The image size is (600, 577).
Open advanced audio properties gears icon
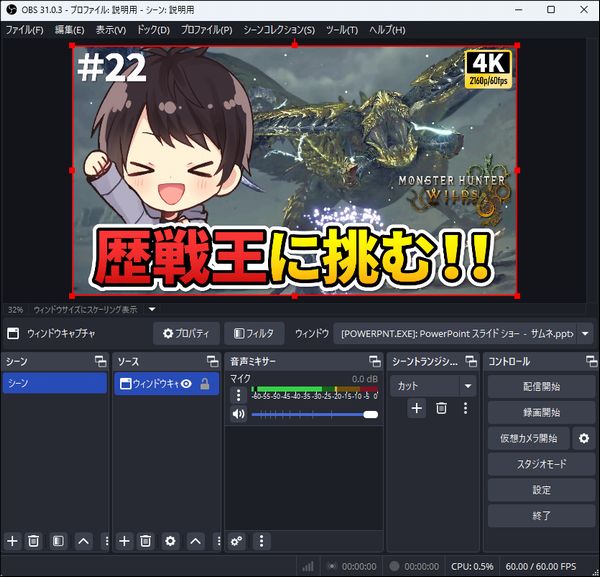coord(236,541)
